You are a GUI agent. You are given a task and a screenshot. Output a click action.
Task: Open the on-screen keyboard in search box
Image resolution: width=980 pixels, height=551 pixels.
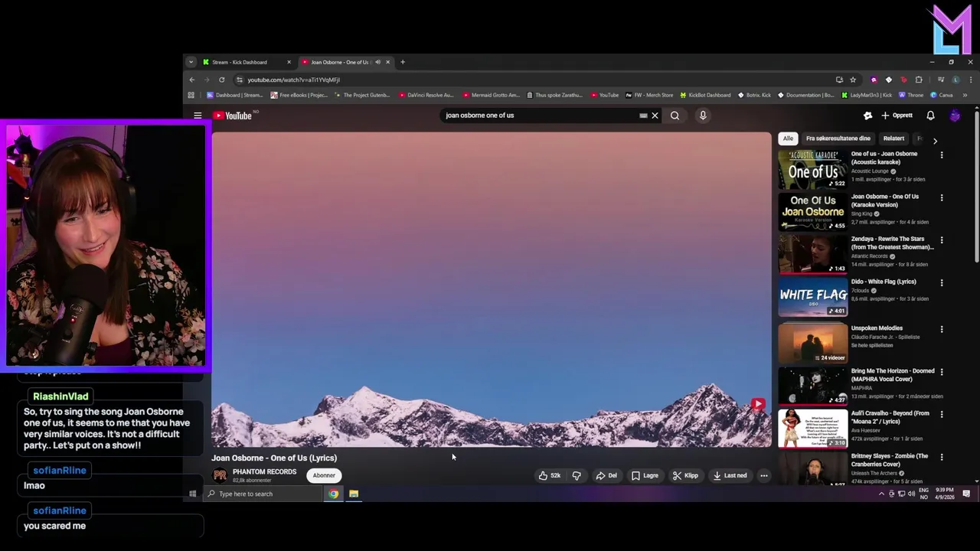(643, 116)
